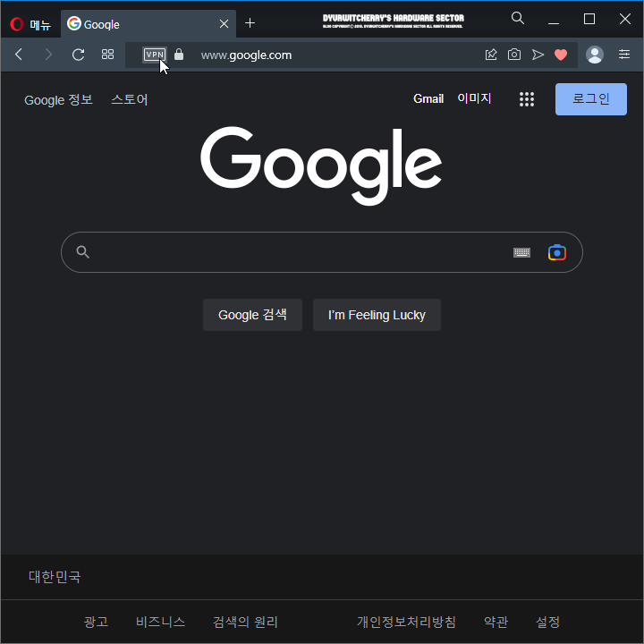Open the 개인정보처리방침 footer link
644x644 pixels.
point(406,622)
